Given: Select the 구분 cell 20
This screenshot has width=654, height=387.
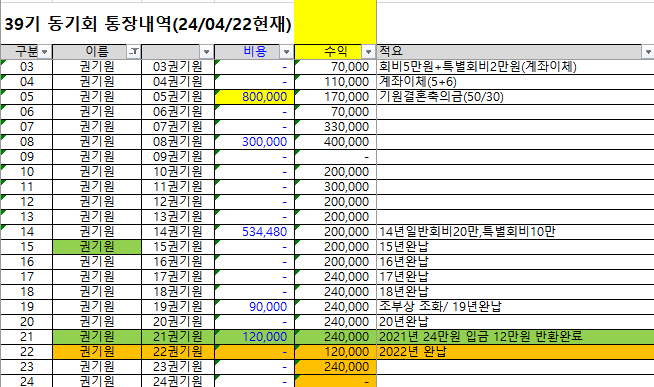Looking at the screenshot, I should (26, 322).
